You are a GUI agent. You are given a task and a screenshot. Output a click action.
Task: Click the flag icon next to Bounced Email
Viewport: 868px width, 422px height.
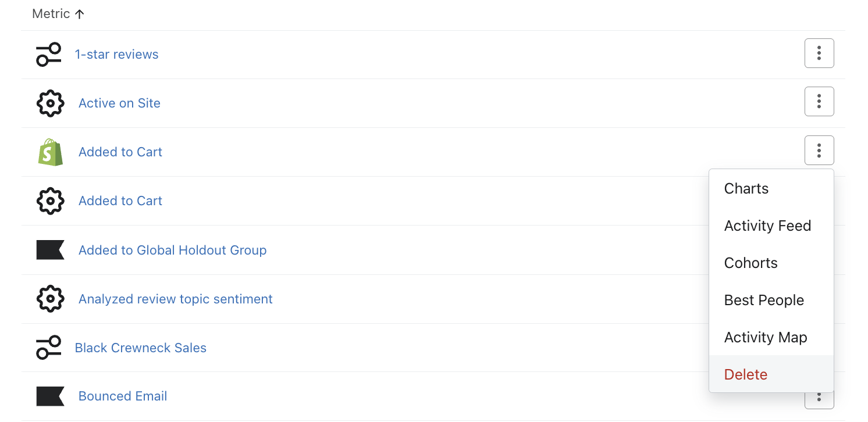(x=50, y=396)
